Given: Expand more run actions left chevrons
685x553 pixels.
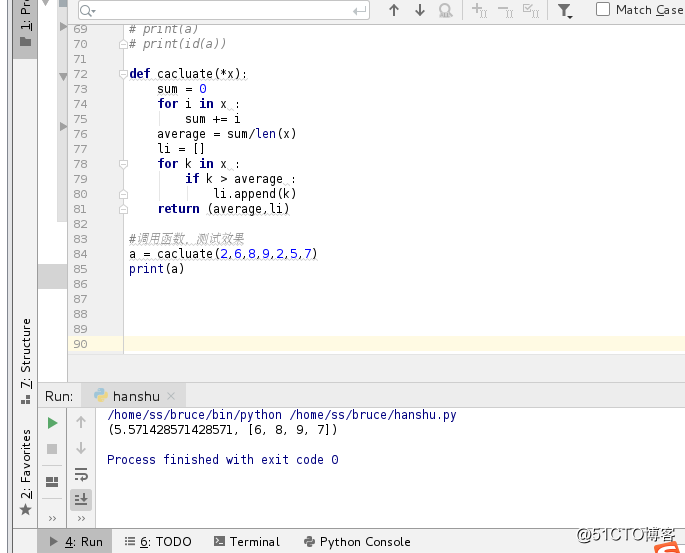Looking at the screenshot, I should click(52, 518).
